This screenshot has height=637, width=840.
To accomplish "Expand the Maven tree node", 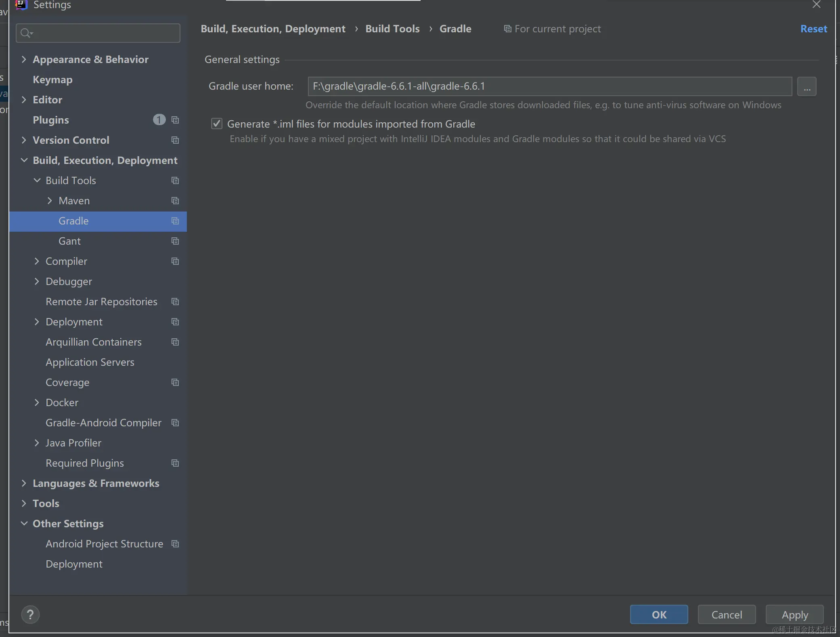I will (x=50, y=201).
